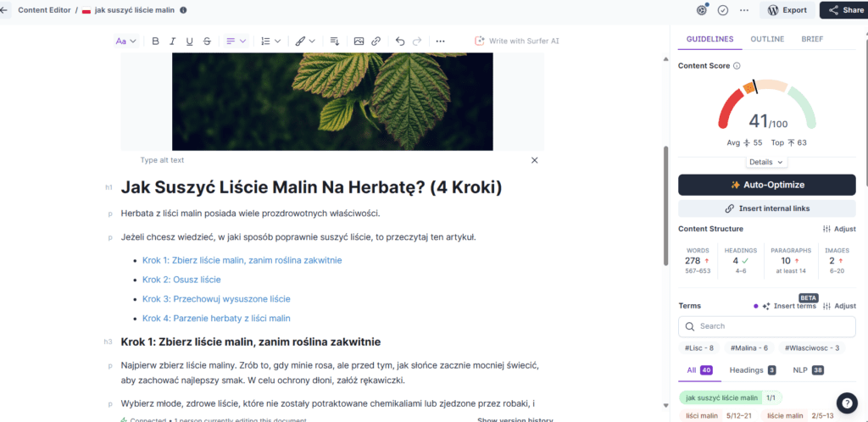Undo the last edit
Image resolution: width=868 pixels, height=422 pixels.
coord(400,41)
